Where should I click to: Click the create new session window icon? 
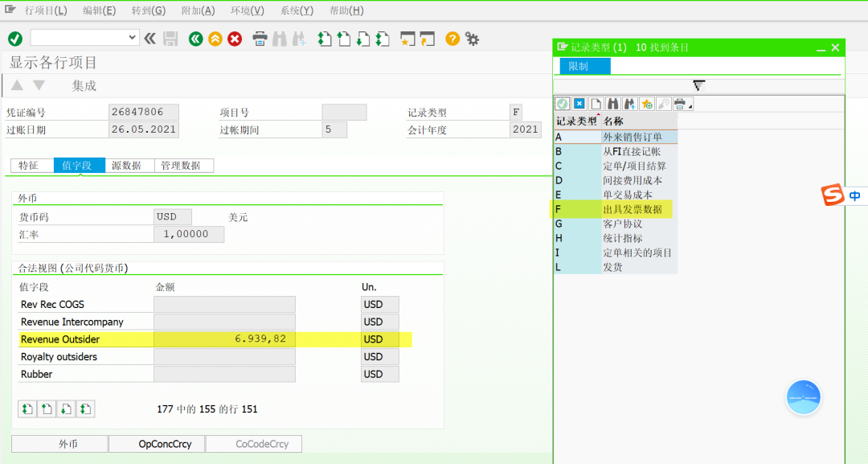[407, 39]
